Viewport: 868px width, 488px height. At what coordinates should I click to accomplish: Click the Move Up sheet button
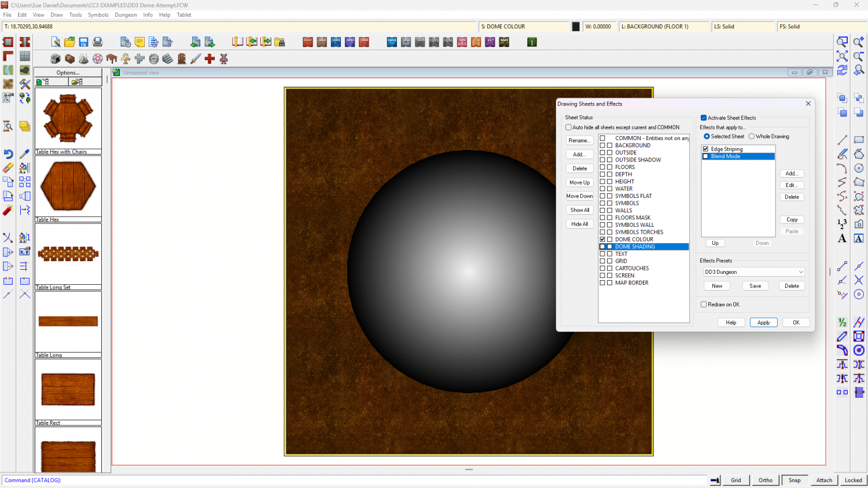click(x=579, y=182)
